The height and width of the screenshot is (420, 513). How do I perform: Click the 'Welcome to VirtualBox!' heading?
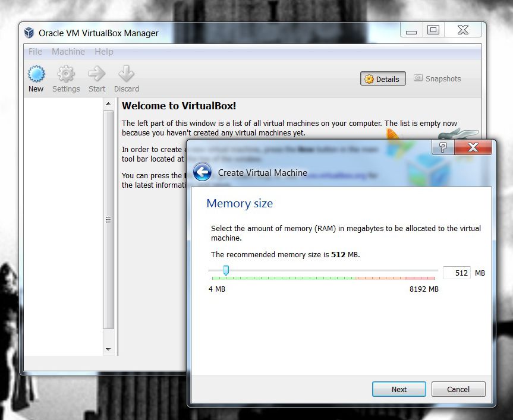(x=179, y=106)
